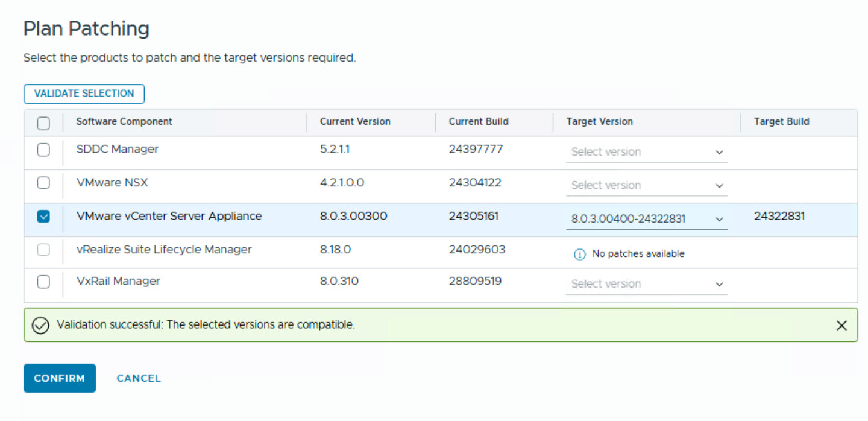Screen dimensions: 868x421
Task: Click the Software Component column header
Action: click(x=124, y=122)
